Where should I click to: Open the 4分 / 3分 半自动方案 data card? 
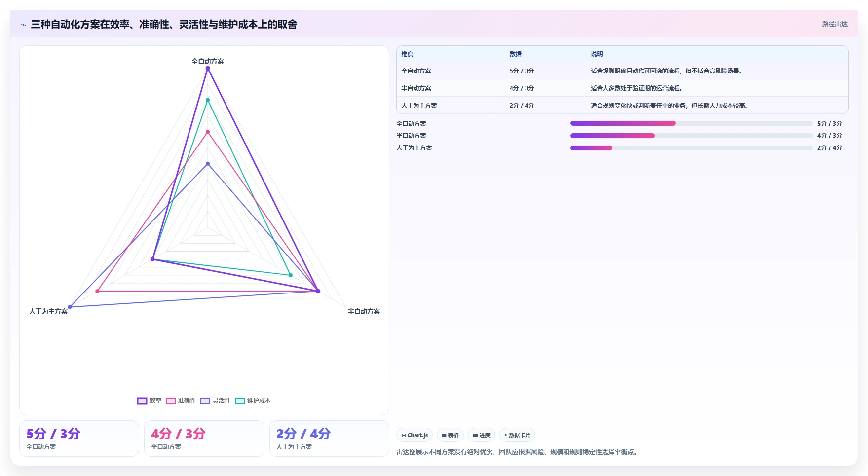click(204, 439)
